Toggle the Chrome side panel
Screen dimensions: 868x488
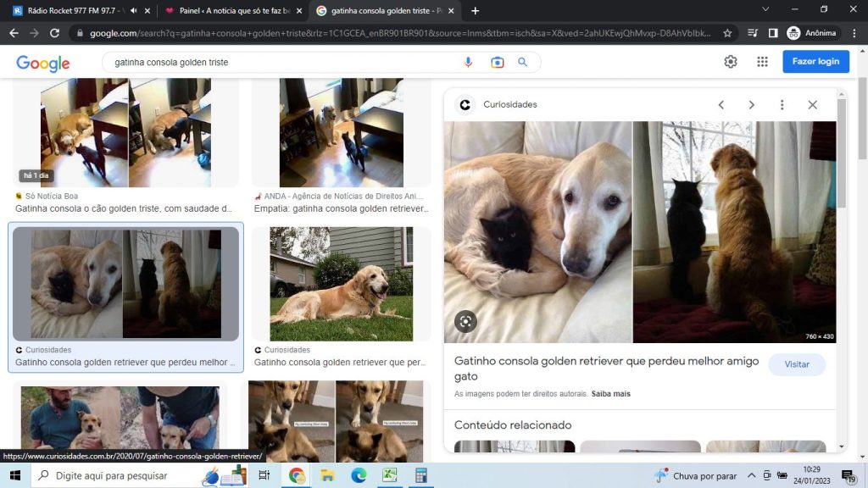772,33
